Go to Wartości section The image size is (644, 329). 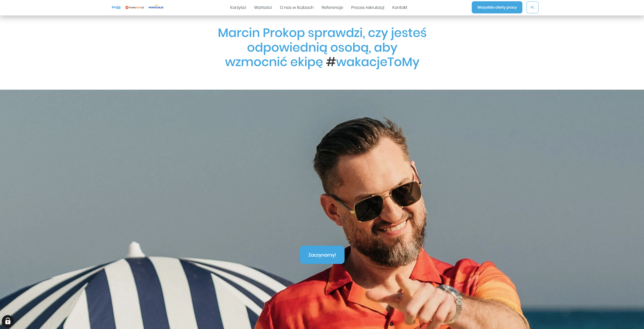pyautogui.click(x=263, y=8)
